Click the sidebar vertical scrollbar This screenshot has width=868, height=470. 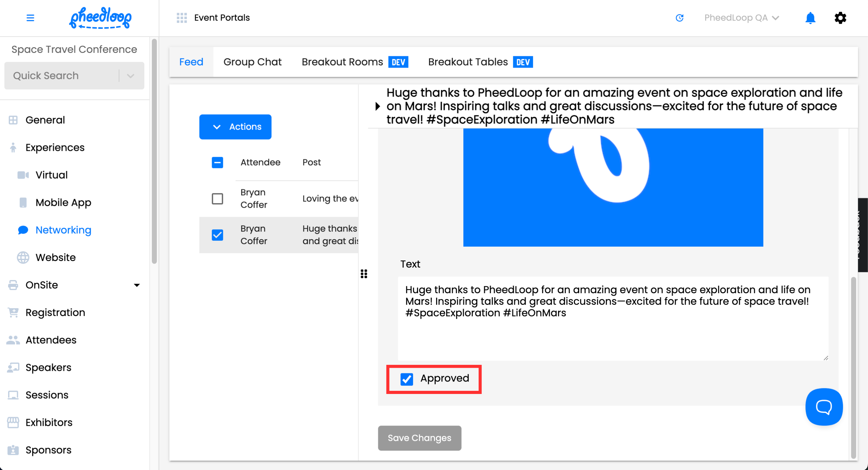pos(154,151)
